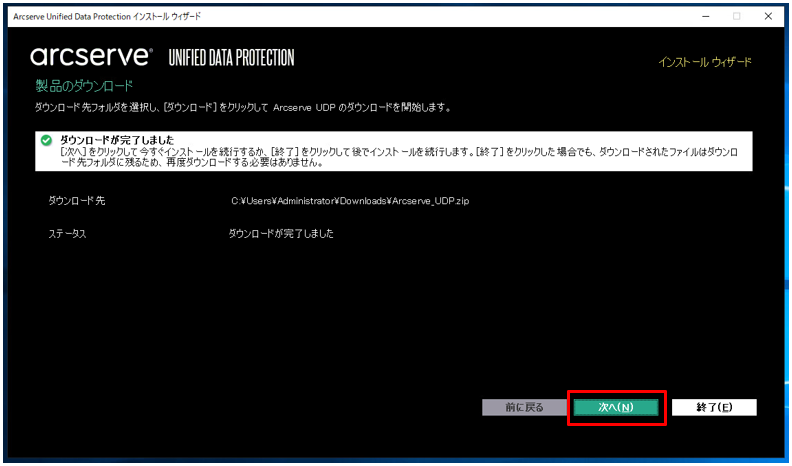Click the UNIFIED DATA PROTECTION title text

coord(231,58)
